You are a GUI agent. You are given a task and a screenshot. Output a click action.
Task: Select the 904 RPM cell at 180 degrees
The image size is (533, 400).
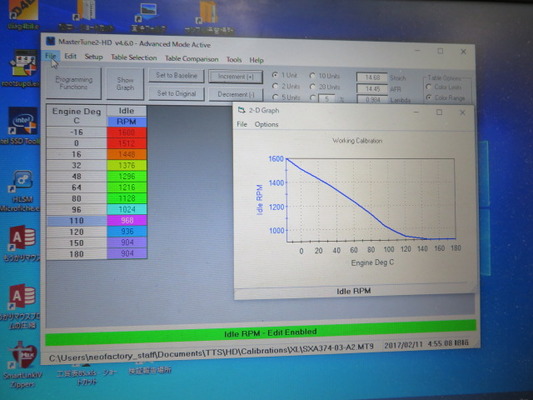coord(126,254)
